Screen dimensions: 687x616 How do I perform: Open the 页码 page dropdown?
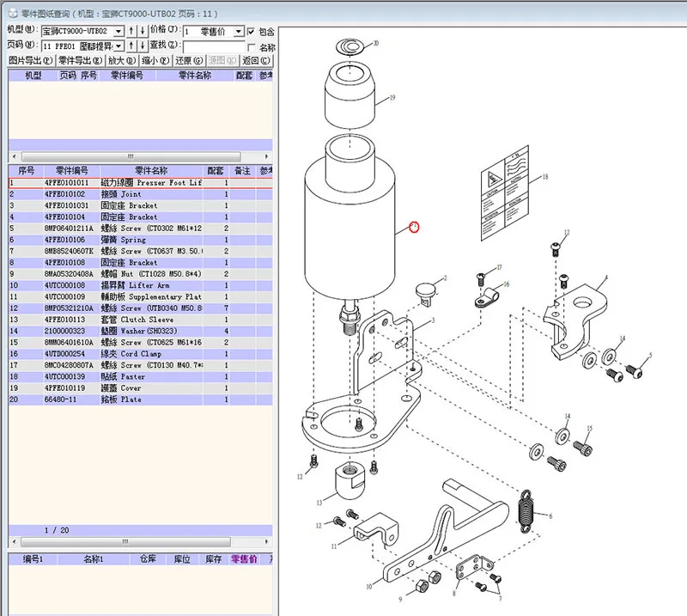(x=119, y=46)
